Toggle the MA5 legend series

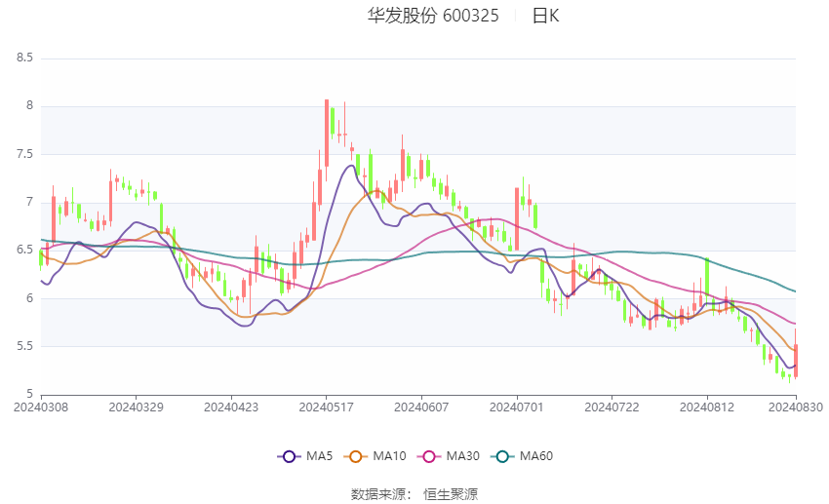tap(305, 456)
